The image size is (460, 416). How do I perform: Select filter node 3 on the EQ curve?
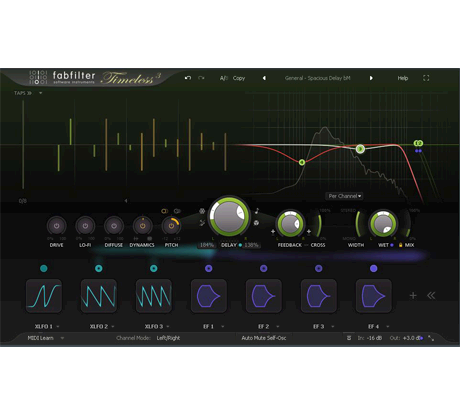coord(360,149)
